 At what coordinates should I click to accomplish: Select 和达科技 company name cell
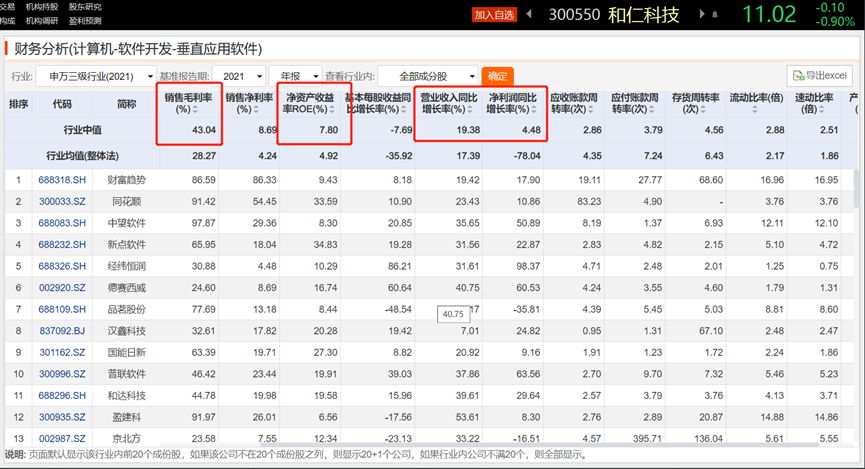coord(127,395)
